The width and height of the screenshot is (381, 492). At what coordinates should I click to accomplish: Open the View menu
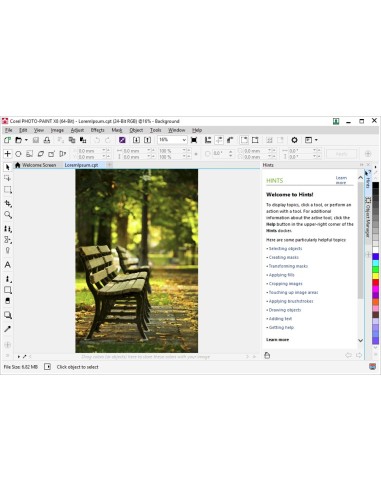(x=39, y=130)
